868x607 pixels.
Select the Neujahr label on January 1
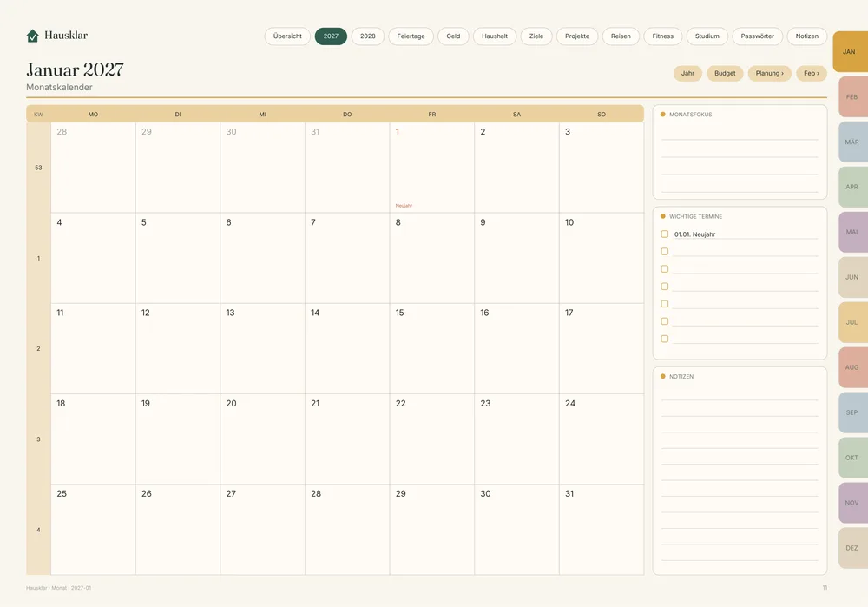[x=404, y=206]
